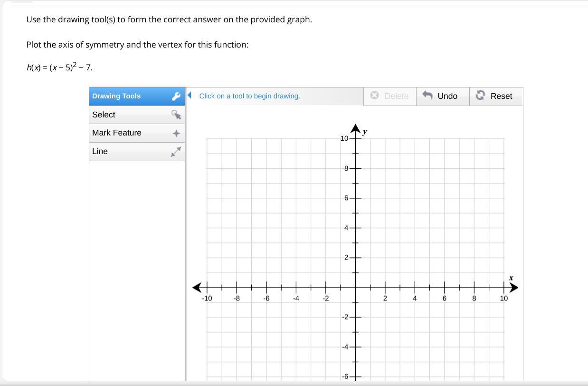The height and width of the screenshot is (386, 588).
Task: Click the Select tool cursor icon
Action: pos(176,115)
